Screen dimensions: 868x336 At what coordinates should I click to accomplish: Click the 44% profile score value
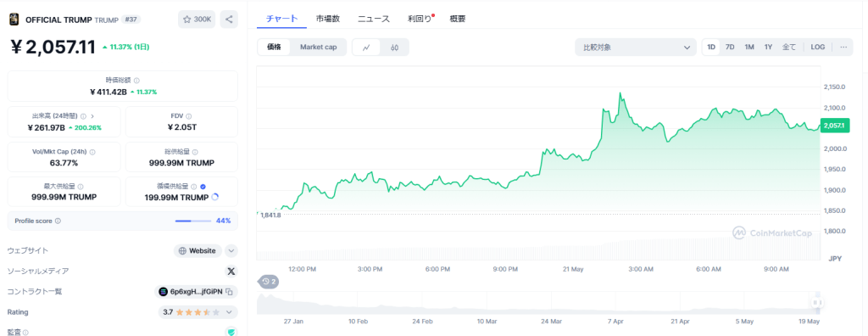(x=223, y=221)
